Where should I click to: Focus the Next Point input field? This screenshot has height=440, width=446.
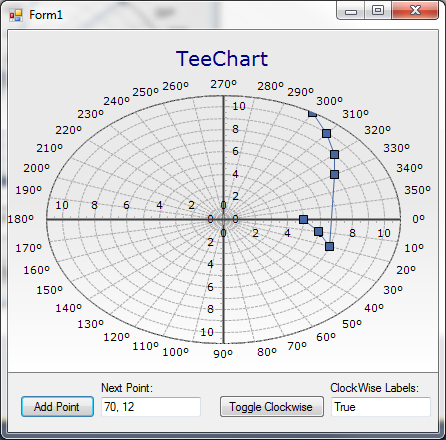151,407
